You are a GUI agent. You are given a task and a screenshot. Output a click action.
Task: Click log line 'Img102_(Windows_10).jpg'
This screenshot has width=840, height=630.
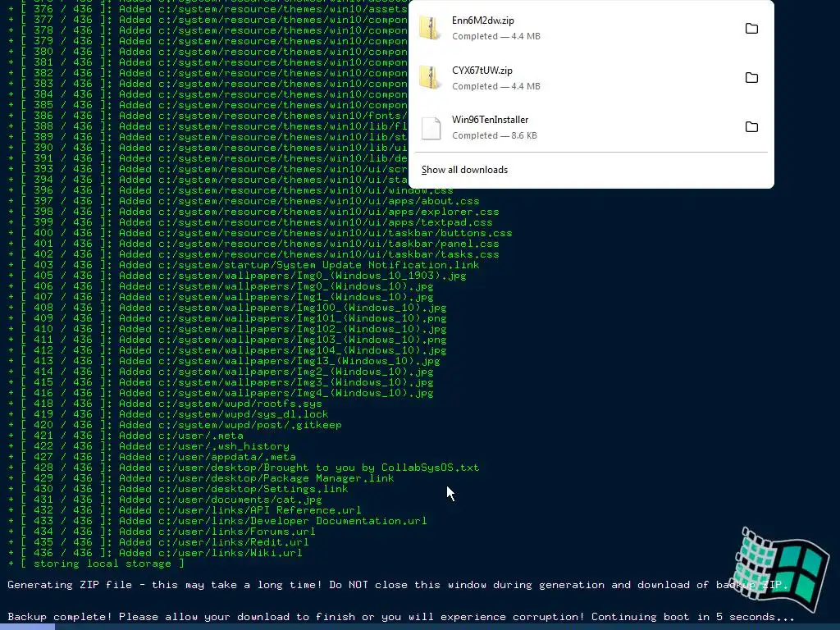point(228,328)
